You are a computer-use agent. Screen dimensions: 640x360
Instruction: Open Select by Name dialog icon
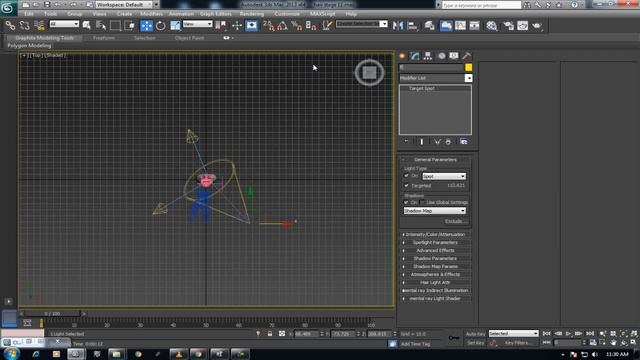[101, 26]
